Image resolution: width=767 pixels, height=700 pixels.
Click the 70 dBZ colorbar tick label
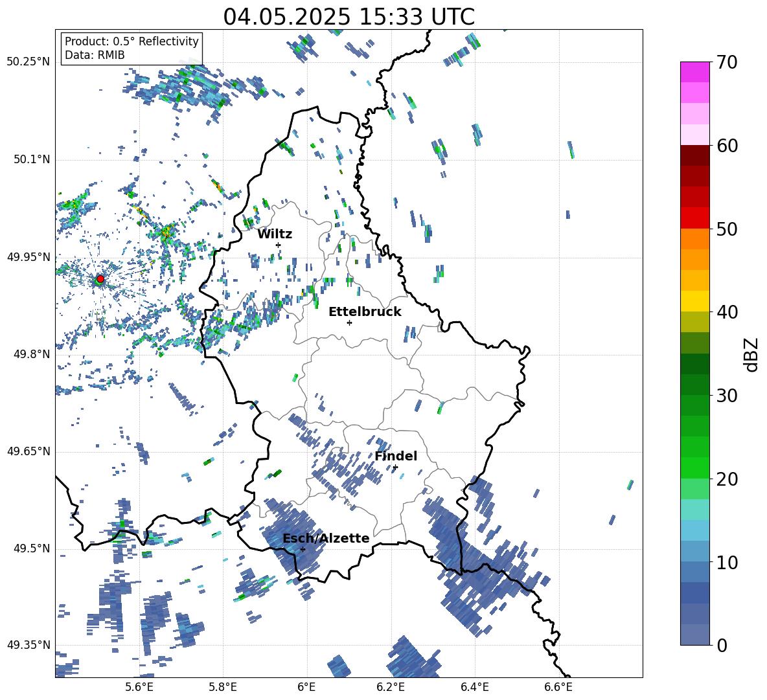[727, 62]
